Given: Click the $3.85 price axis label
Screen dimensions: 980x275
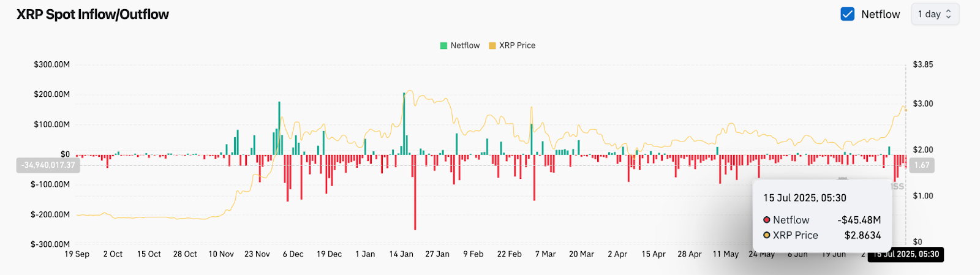Looking at the screenshot, I should click(x=923, y=64).
